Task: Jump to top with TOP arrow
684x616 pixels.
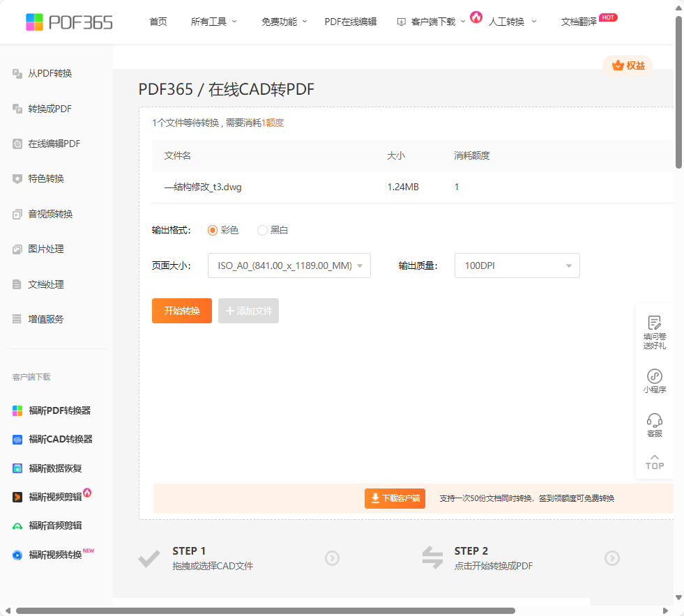Action: [x=654, y=462]
